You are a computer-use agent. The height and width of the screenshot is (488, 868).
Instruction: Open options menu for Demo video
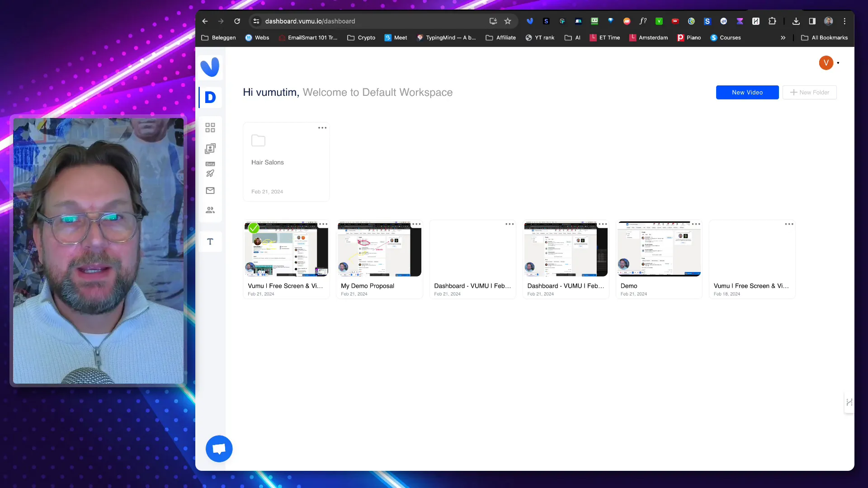[x=696, y=224]
